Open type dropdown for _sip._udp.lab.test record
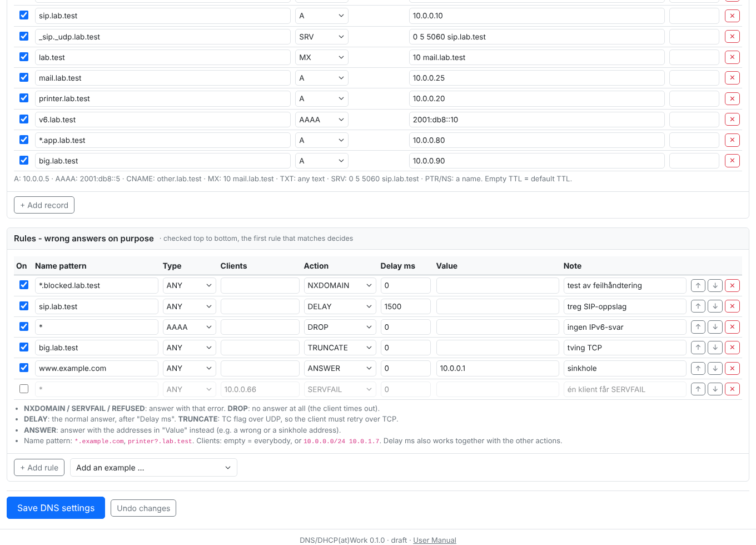756x545 pixels. [x=322, y=37]
